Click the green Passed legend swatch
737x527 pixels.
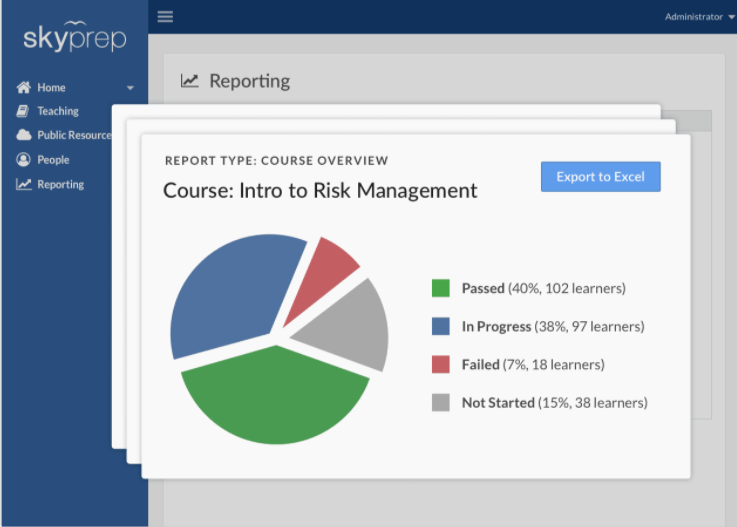pyautogui.click(x=440, y=288)
